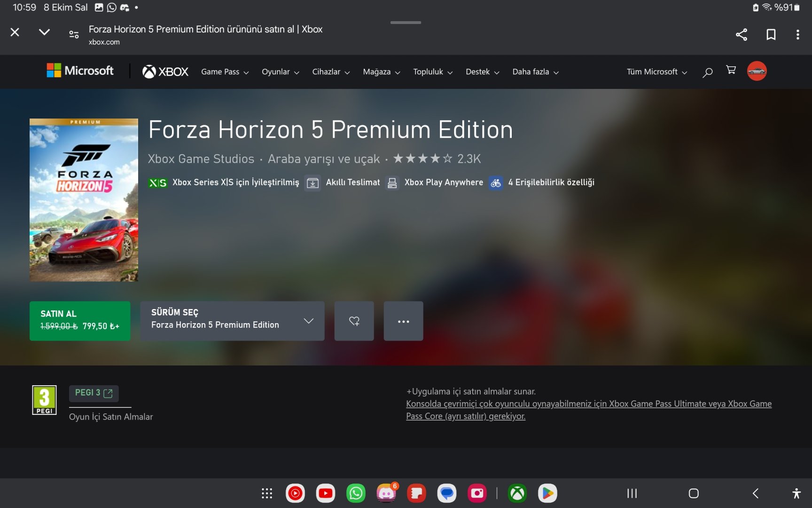Click the 'Forza Horizon 5 Premium Edition' page heading
Screen dimensions: 812x508
coord(330,129)
